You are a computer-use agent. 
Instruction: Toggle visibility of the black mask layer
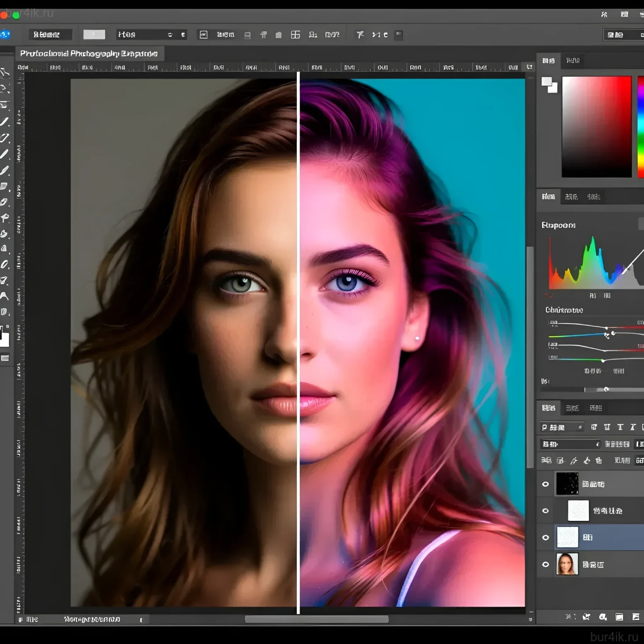pyautogui.click(x=545, y=484)
